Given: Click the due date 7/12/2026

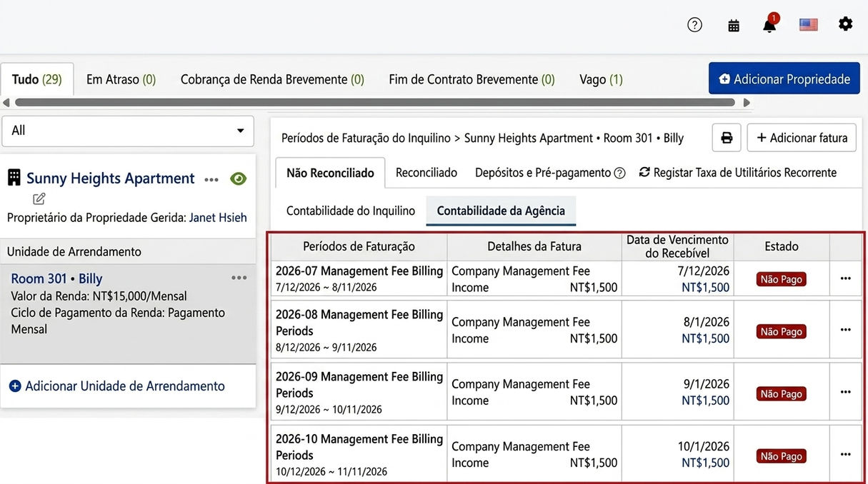Looking at the screenshot, I should pyautogui.click(x=704, y=271).
